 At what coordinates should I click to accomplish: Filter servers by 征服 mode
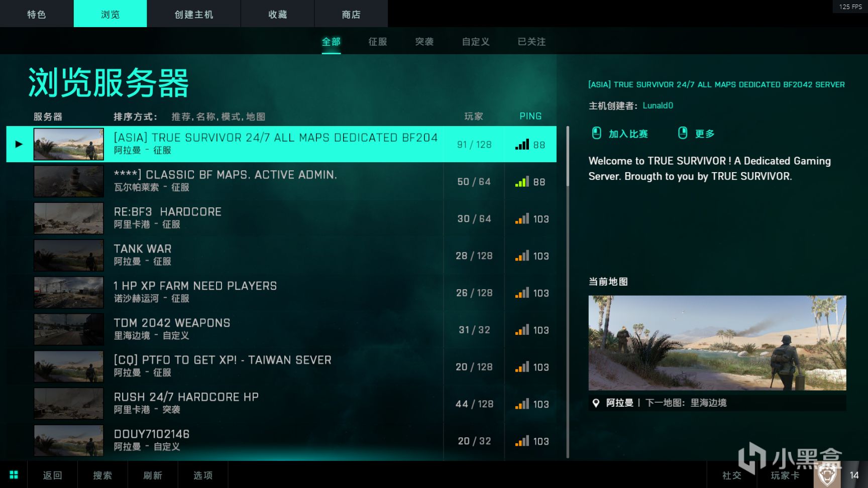pyautogui.click(x=378, y=42)
